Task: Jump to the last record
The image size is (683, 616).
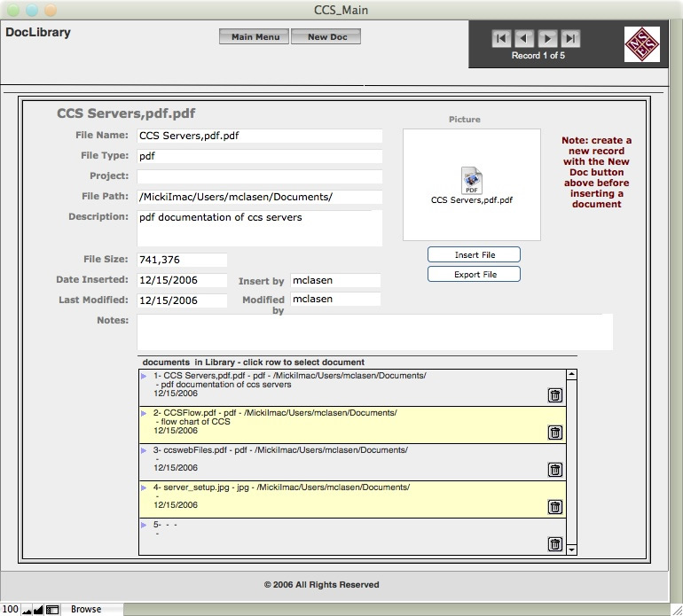Action: click(570, 39)
